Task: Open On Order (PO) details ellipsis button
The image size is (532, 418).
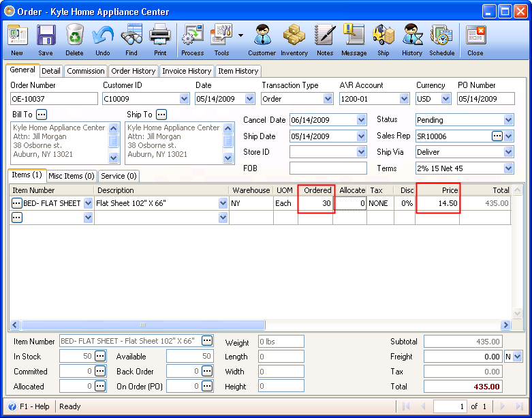Action: pyautogui.click(x=207, y=386)
